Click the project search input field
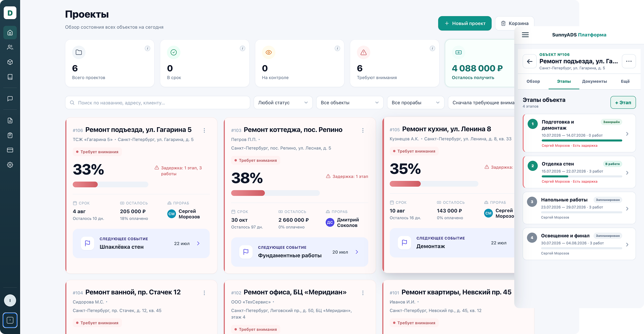 point(158,103)
